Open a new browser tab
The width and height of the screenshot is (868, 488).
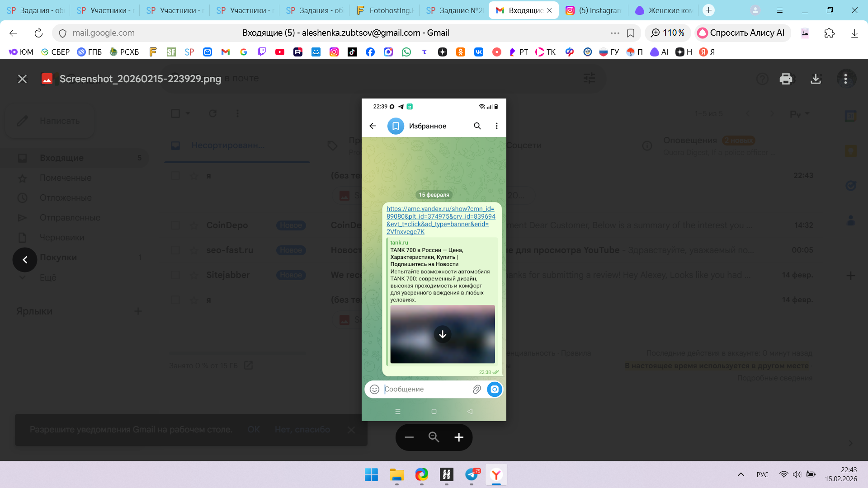pyautogui.click(x=708, y=10)
